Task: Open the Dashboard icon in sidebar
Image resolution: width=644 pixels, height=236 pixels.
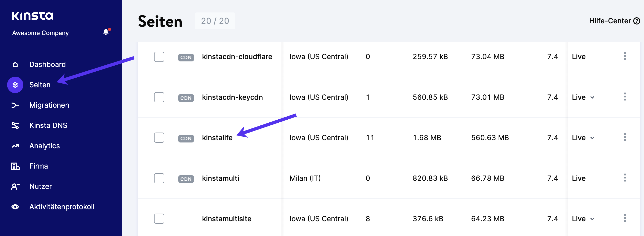Action: click(x=15, y=64)
